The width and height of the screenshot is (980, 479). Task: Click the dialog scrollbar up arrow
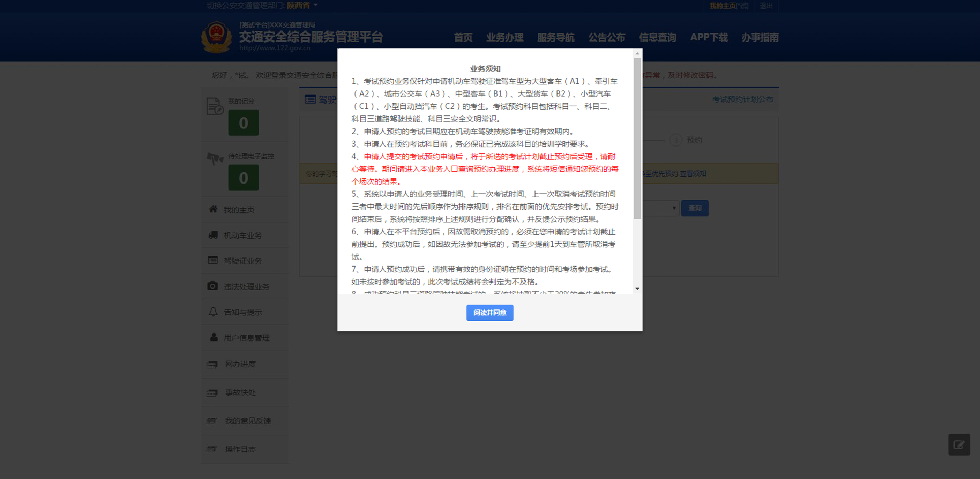(637, 54)
